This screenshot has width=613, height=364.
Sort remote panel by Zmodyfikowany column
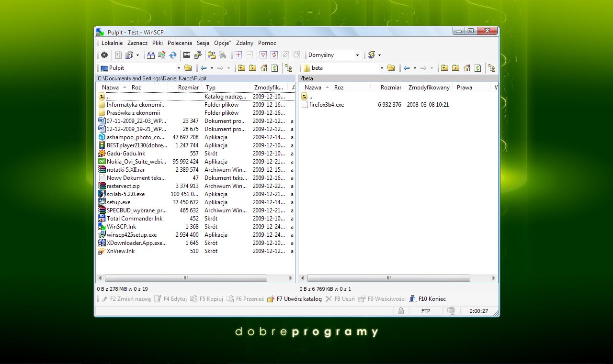tap(429, 88)
